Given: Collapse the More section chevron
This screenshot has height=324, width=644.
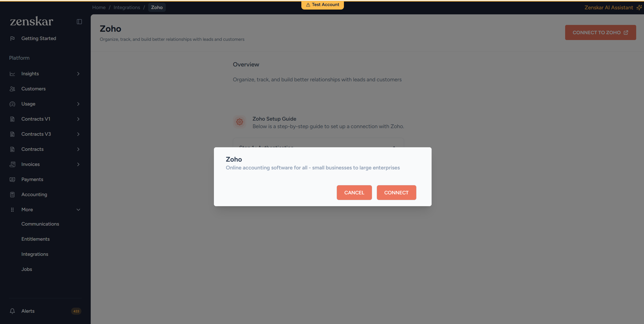Looking at the screenshot, I should 78,210.
